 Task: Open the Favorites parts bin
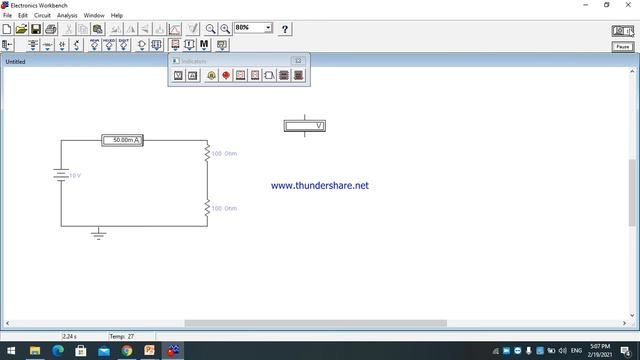[x=7, y=45]
